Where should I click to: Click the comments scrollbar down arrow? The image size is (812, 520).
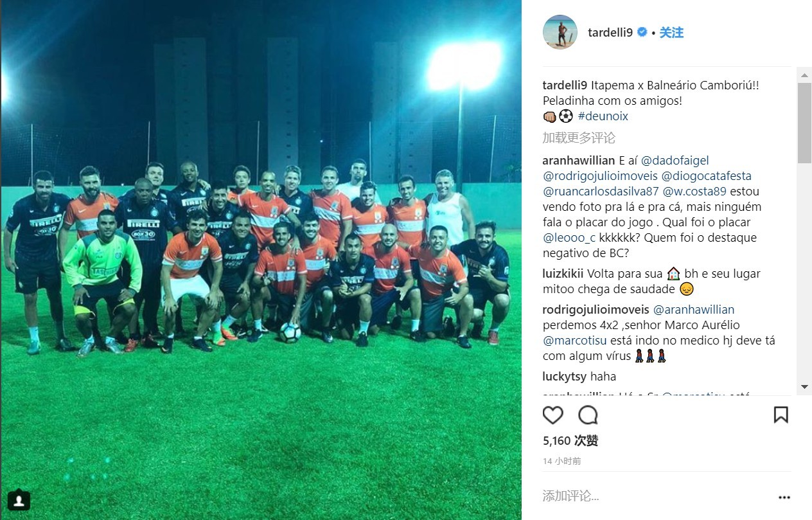804,387
